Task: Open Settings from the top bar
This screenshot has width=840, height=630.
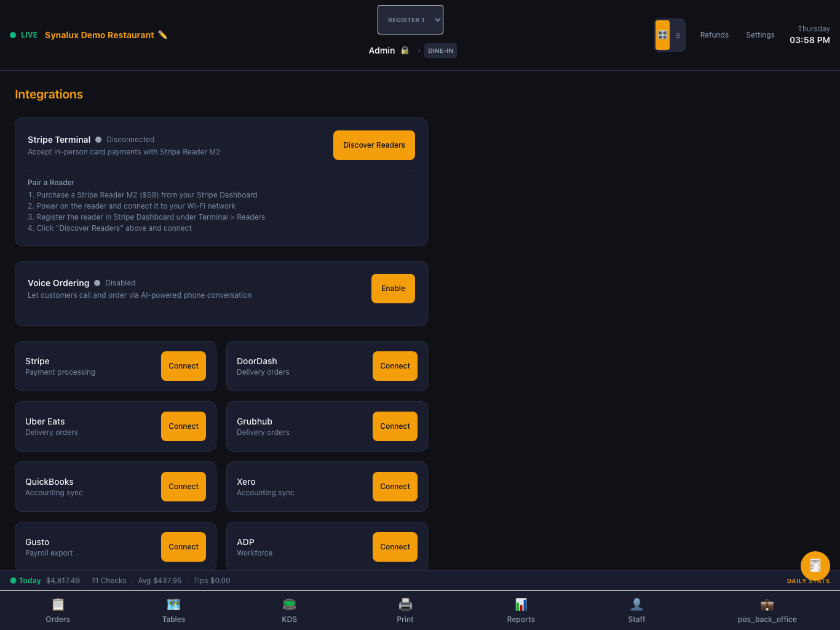Action: coord(760,35)
